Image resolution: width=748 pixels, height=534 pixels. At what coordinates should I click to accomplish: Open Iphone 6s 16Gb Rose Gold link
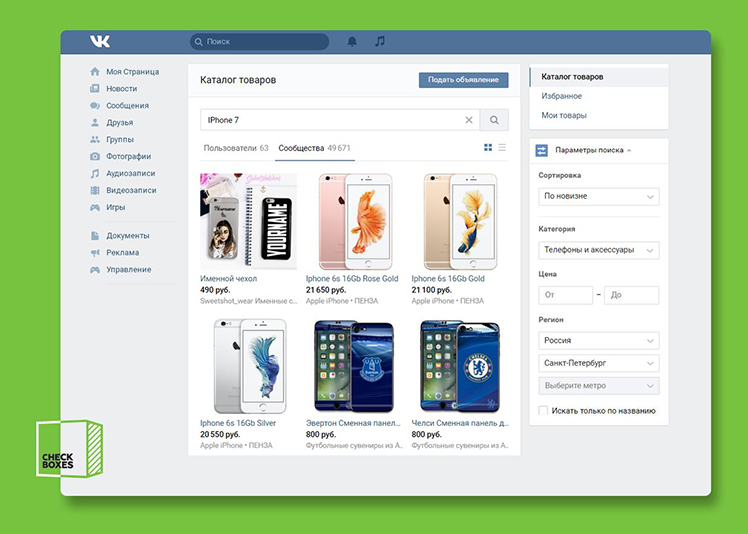point(352,279)
